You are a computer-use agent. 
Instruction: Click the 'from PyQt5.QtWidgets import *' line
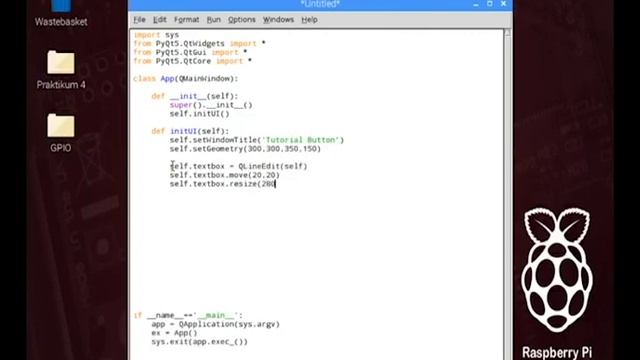tap(200, 43)
